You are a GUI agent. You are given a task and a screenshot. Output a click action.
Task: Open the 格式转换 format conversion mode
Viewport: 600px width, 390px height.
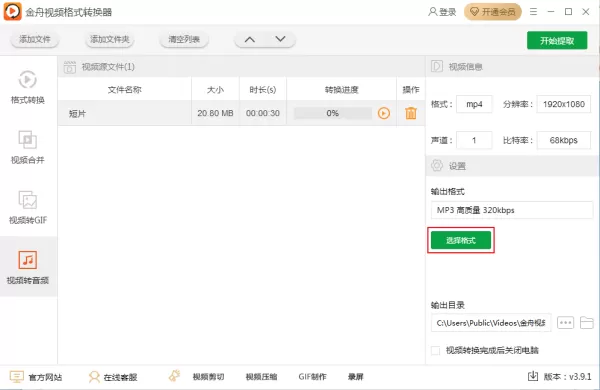pos(28,87)
